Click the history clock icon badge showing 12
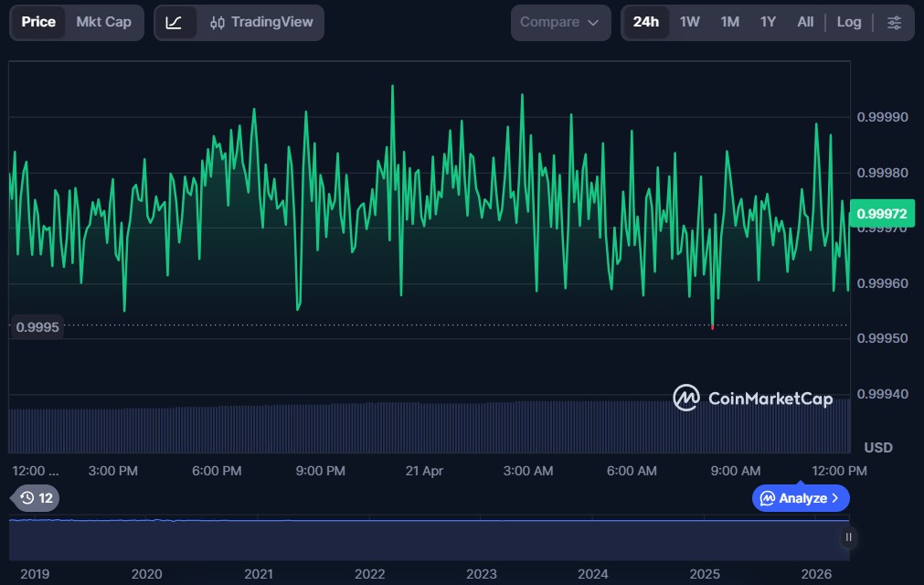Viewport: 924px width, 585px height. [x=37, y=498]
